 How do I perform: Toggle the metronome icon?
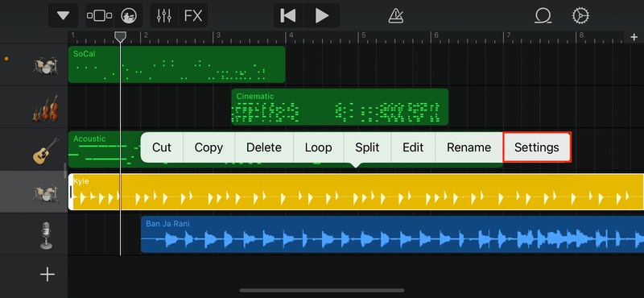pyautogui.click(x=396, y=16)
